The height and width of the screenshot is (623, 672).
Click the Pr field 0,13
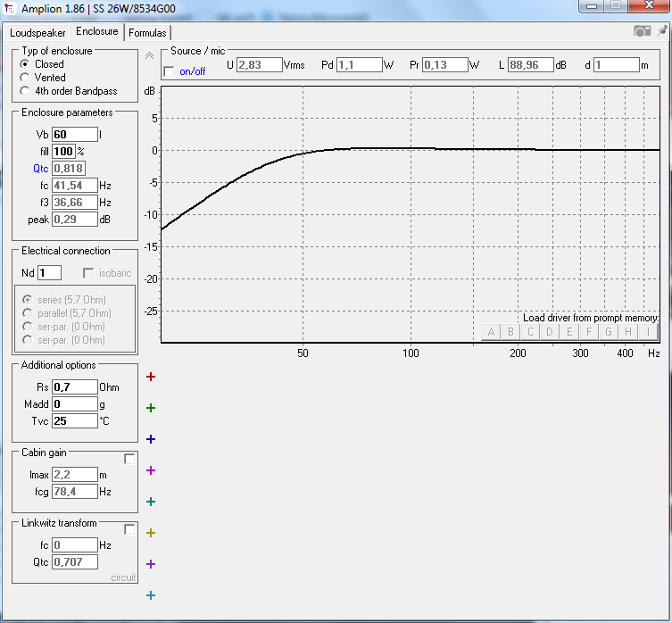[x=444, y=65]
